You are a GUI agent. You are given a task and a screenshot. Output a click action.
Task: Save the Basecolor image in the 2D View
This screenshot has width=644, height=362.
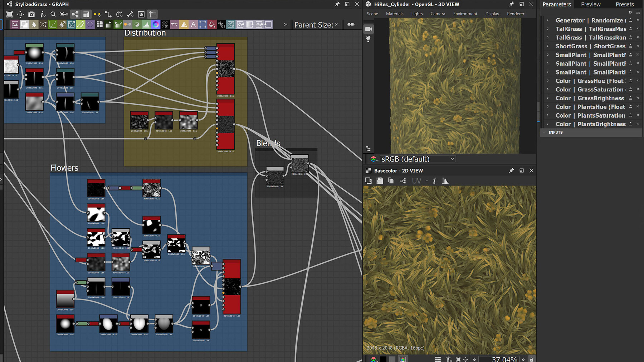(379, 180)
